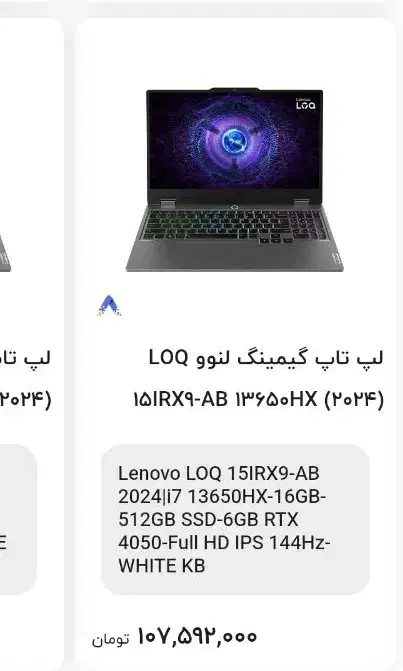This screenshot has height=671, width=403.
Task: Select the '512GB SSD-6GB RTX' spec line
Action: (208, 519)
